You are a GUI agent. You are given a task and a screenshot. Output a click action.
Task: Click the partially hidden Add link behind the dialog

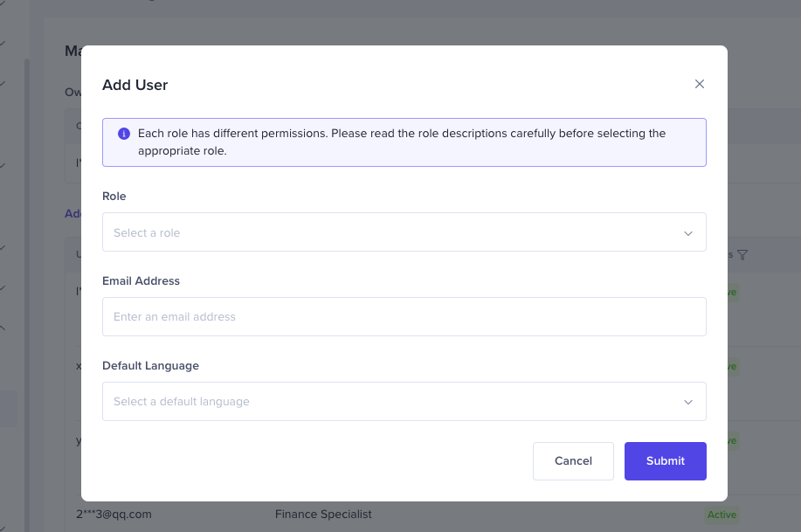coord(73,213)
